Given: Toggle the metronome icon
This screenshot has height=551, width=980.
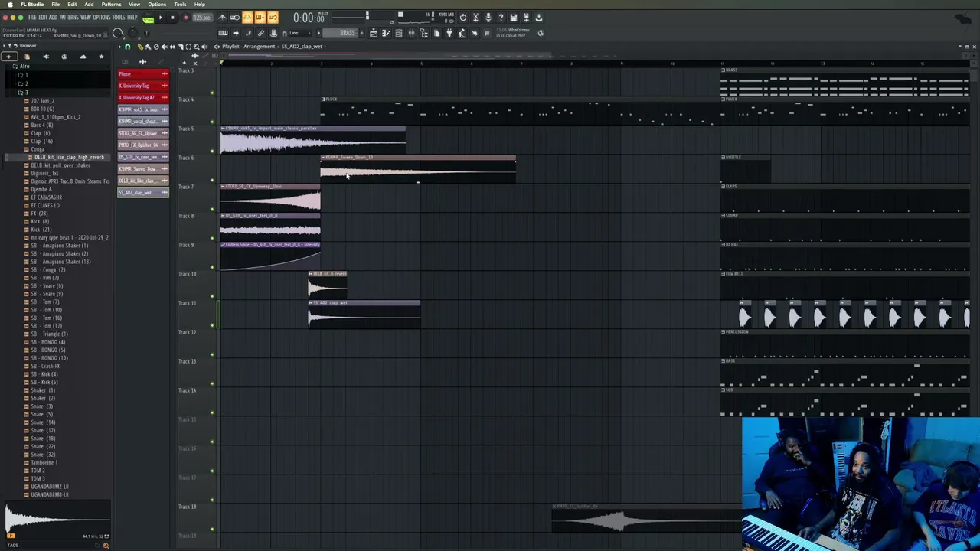Looking at the screenshot, I should tap(222, 18).
